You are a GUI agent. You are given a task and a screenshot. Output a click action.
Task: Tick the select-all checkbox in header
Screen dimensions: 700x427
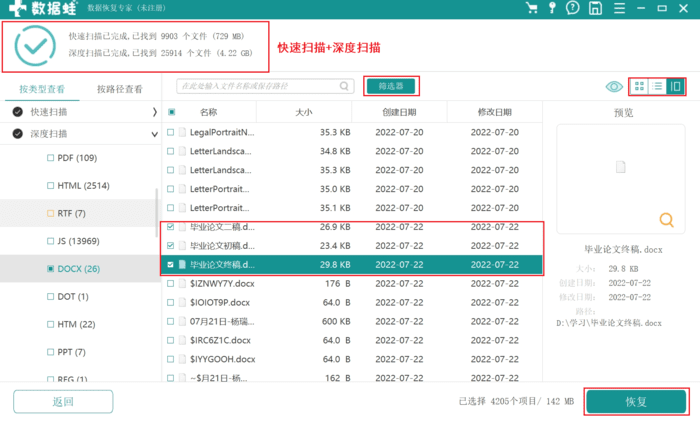[x=171, y=113]
